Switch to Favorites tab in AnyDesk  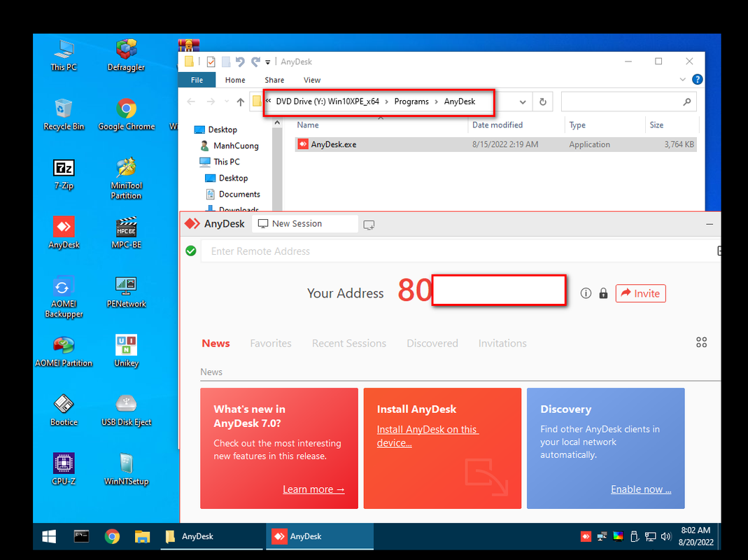click(271, 343)
